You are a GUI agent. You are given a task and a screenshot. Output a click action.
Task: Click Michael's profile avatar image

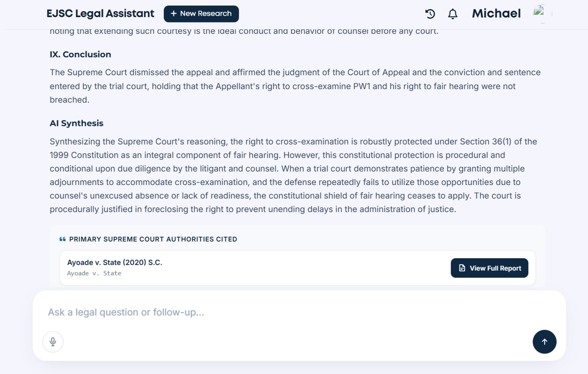click(543, 14)
